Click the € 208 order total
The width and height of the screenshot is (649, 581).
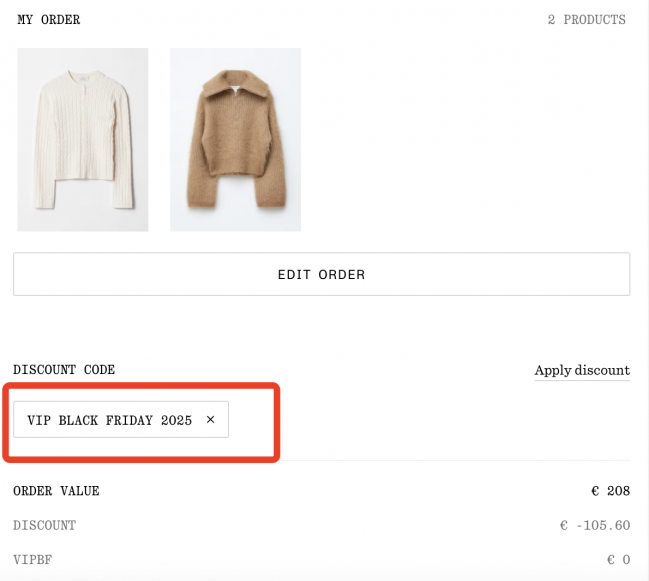point(610,491)
